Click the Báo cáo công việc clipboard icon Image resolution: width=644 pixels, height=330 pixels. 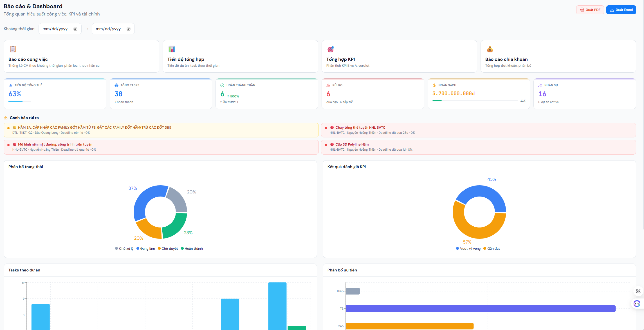click(x=13, y=49)
